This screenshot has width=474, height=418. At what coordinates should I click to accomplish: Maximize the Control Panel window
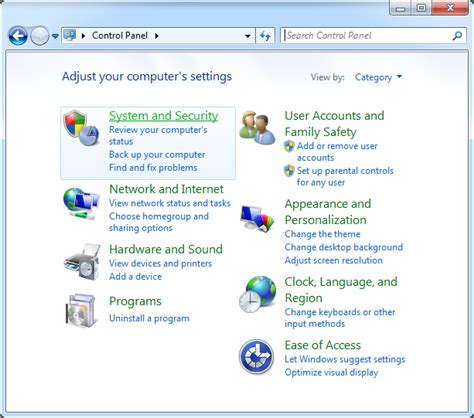(x=422, y=8)
